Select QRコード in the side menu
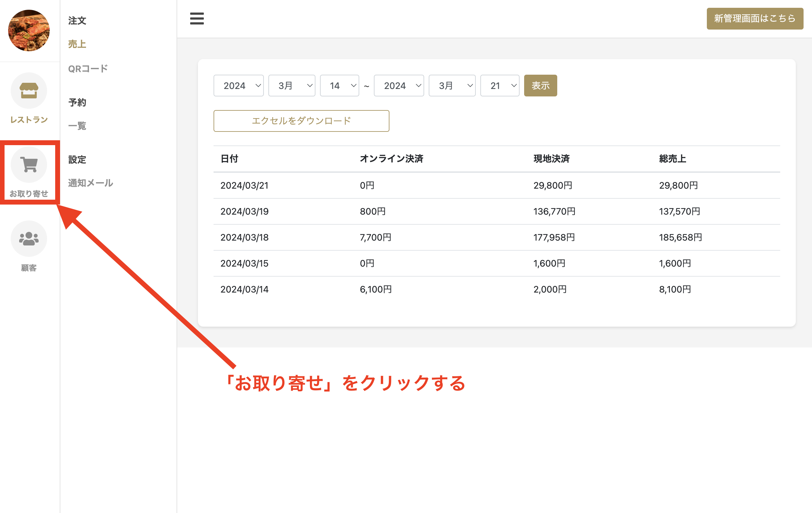Image resolution: width=812 pixels, height=513 pixels. click(x=88, y=69)
